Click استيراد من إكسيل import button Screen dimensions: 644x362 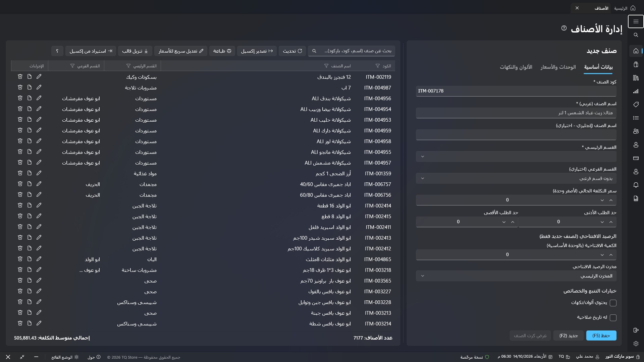tap(91, 51)
